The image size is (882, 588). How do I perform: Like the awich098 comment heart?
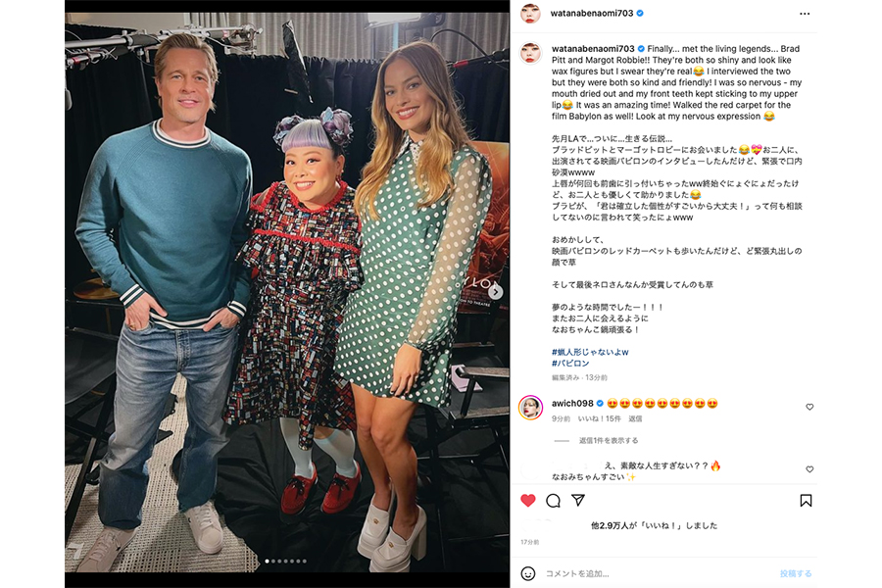click(809, 407)
